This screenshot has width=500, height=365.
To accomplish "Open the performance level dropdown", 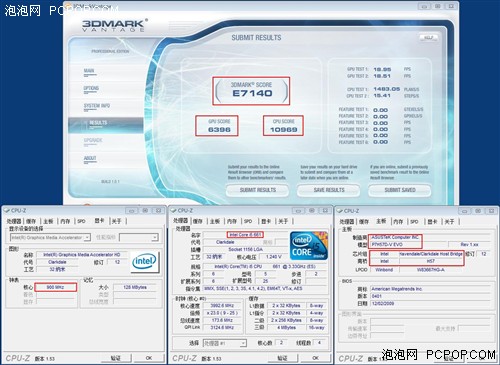I will pyautogui.click(x=139, y=237).
